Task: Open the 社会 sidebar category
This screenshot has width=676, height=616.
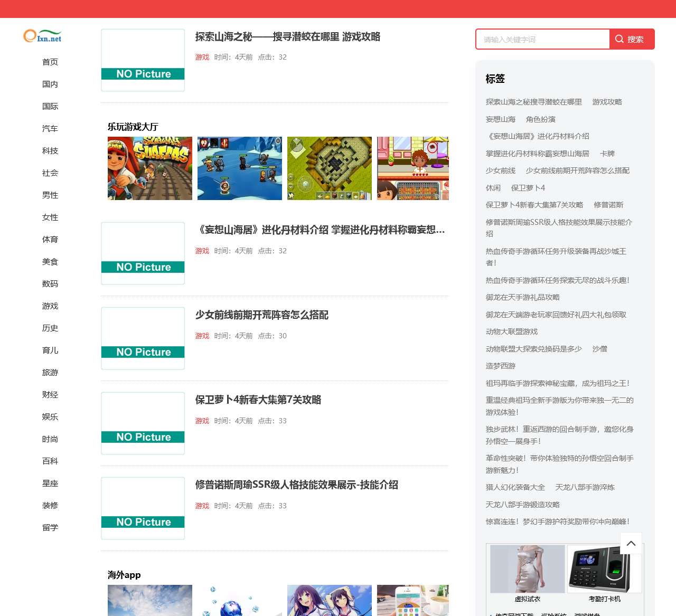Action: [50, 173]
